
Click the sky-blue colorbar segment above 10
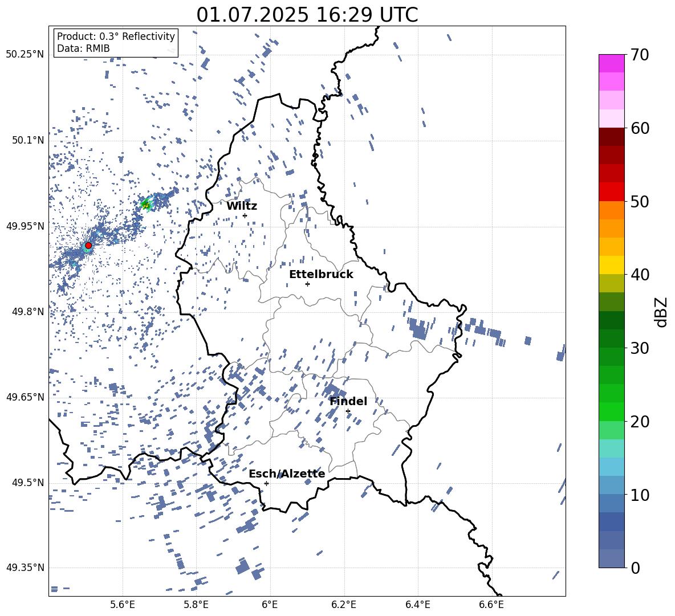612,467
